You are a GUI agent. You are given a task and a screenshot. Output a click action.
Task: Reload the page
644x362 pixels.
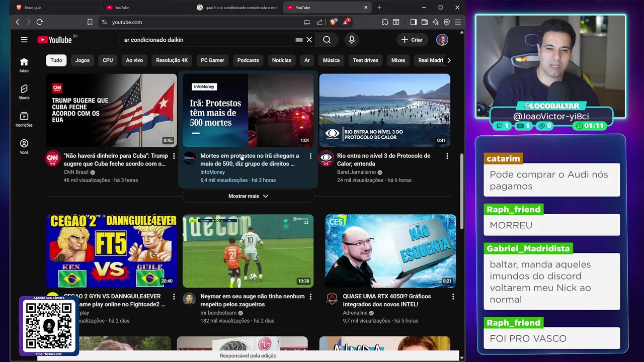tap(39, 22)
